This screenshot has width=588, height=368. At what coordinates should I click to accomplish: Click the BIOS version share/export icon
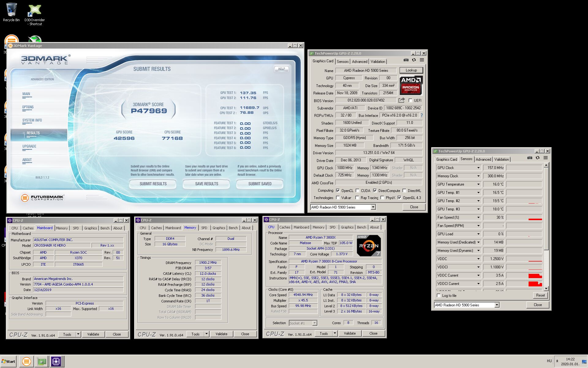click(x=401, y=100)
